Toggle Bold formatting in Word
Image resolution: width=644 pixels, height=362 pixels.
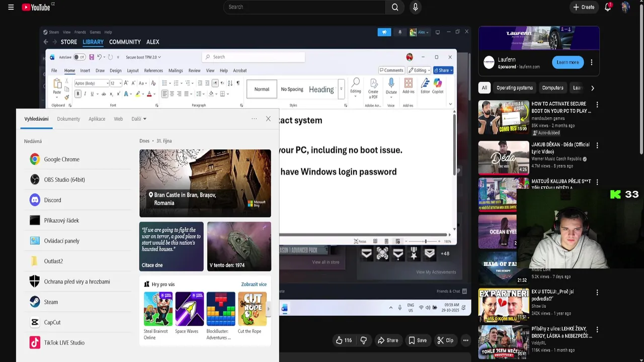coord(77,94)
